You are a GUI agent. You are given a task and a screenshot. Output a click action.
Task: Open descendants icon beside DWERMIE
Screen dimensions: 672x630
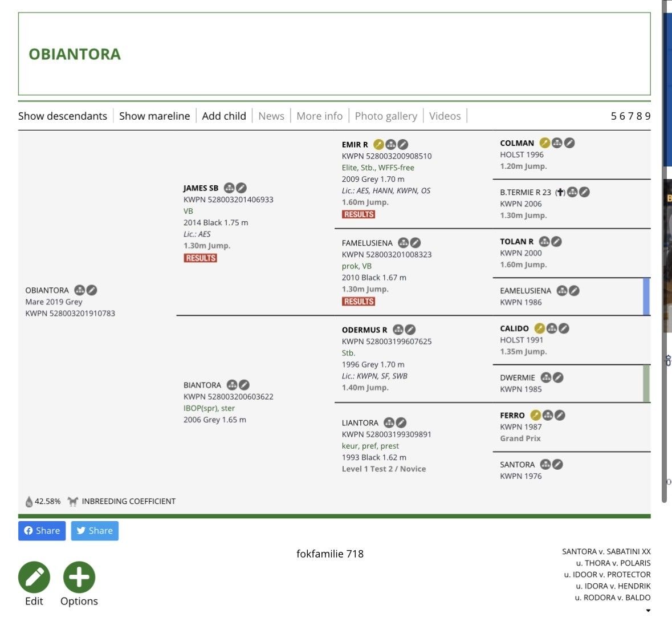[546, 377]
